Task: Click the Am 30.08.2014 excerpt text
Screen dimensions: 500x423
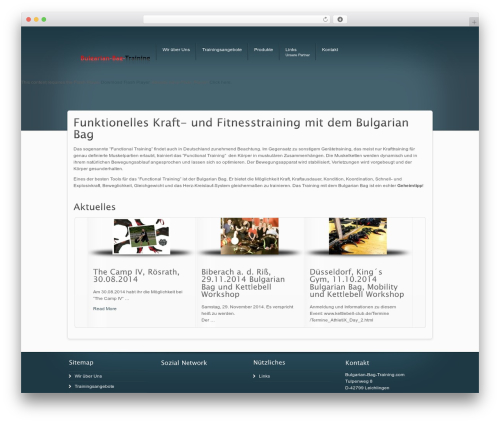Action: [x=138, y=295]
